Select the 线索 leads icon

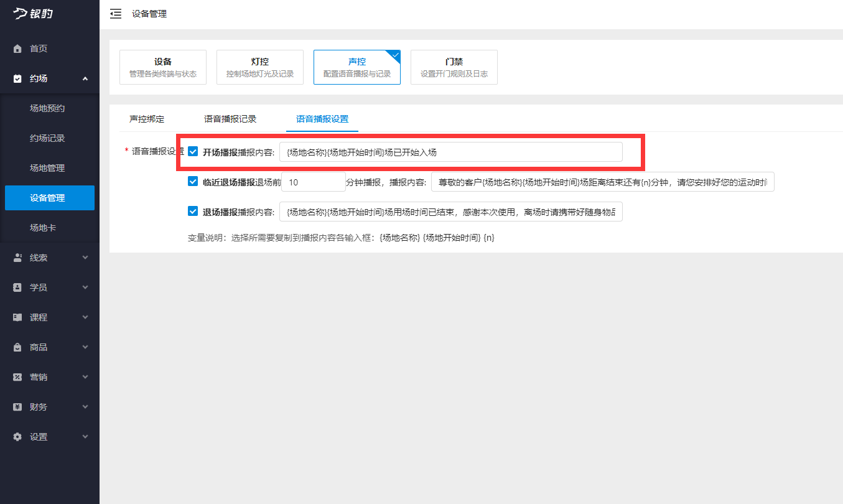point(17,257)
